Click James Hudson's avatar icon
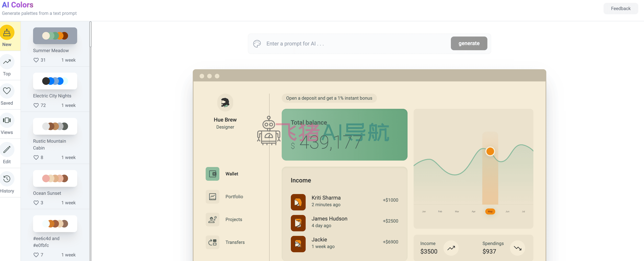The height and width of the screenshot is (261, 644). tap(298, 223)
